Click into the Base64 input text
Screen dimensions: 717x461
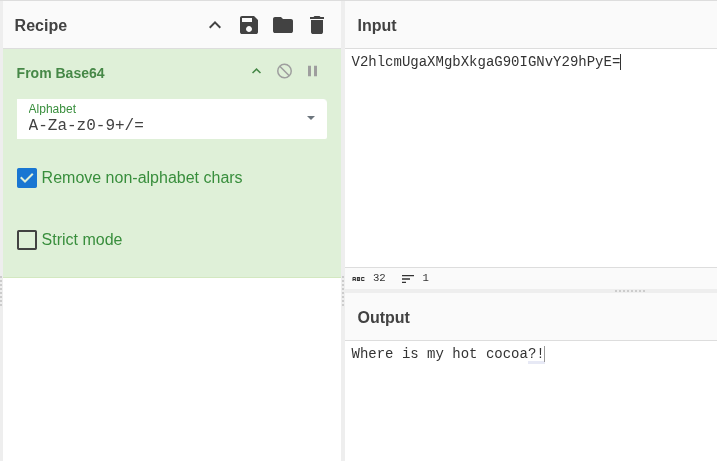[485, 62]
